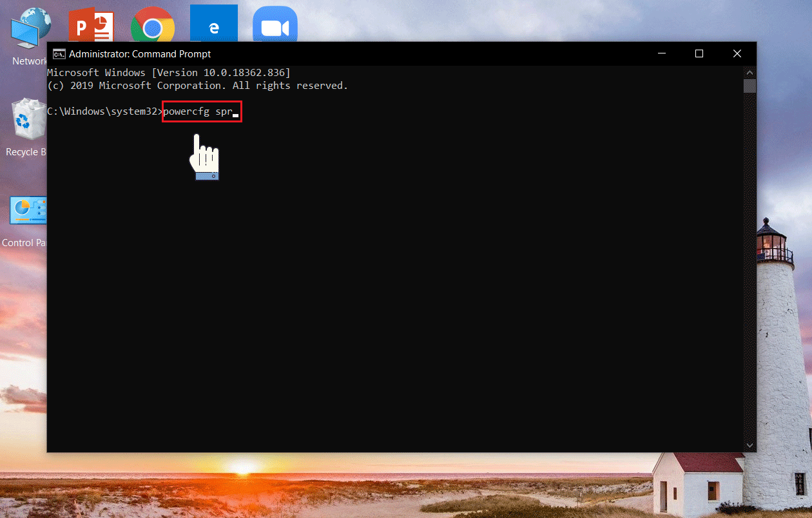This screenshot has width=812, height=518.
Task: Open Command Prompt system menu icon
Action: [x=59, y=54]
